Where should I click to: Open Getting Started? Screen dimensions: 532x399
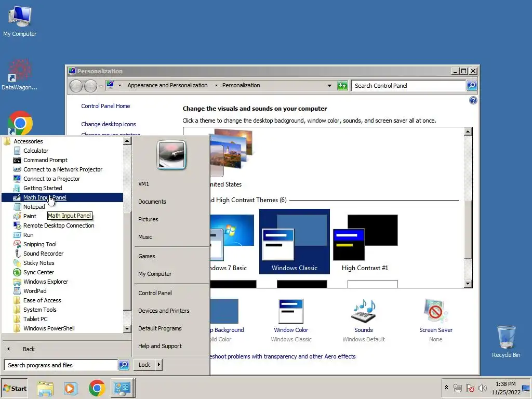pyautogui.click(x=43, y=188)
